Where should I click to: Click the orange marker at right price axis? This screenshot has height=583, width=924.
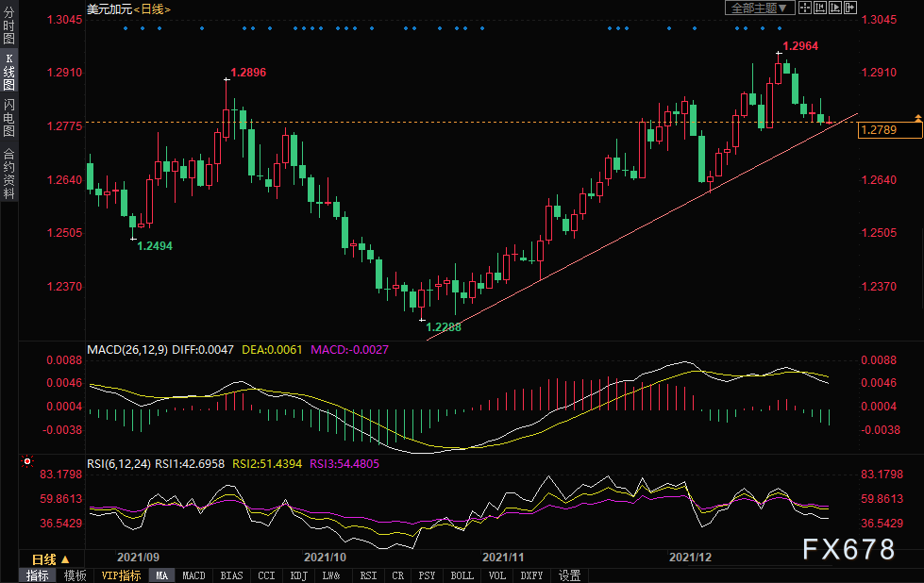click(916, 116)
